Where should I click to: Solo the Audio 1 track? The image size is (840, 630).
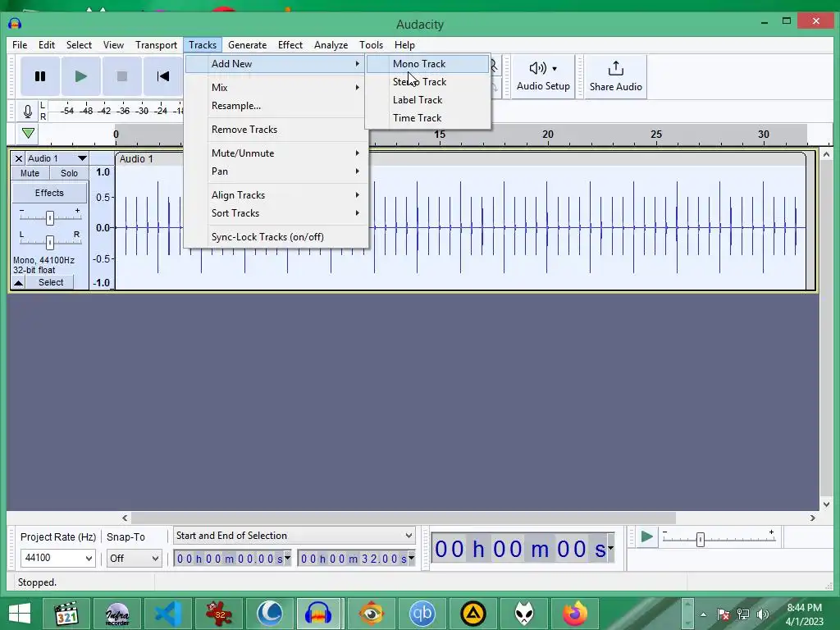(x=69, y=173)
